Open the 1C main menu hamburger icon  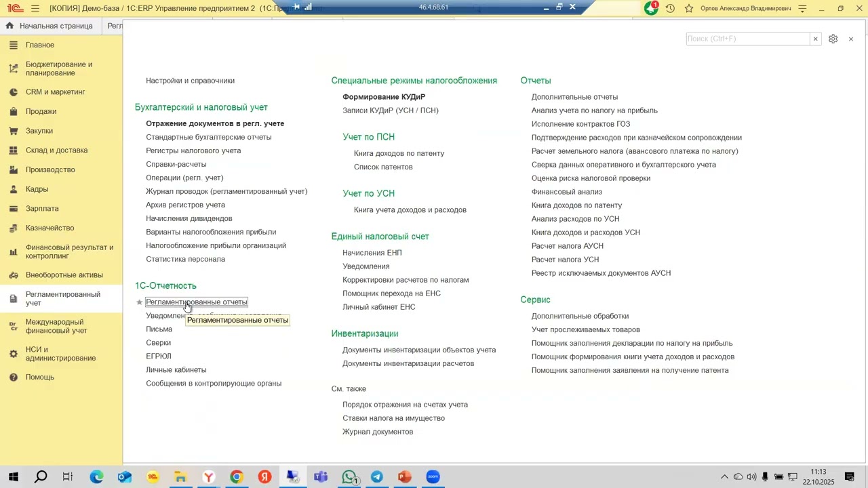coord(35,8)
